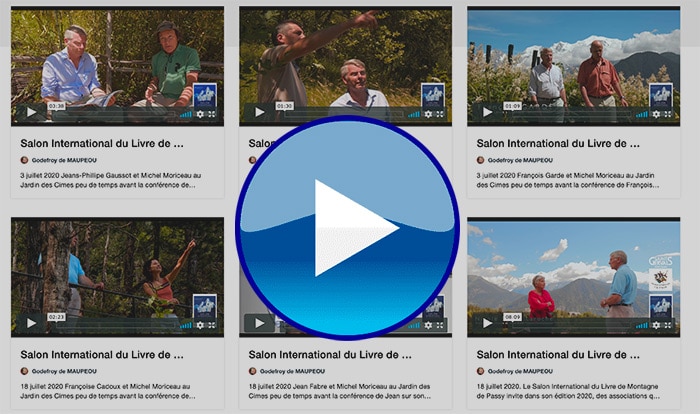
Task: Open settings gear on Jean Fabre video
Action: click(428, 325)
